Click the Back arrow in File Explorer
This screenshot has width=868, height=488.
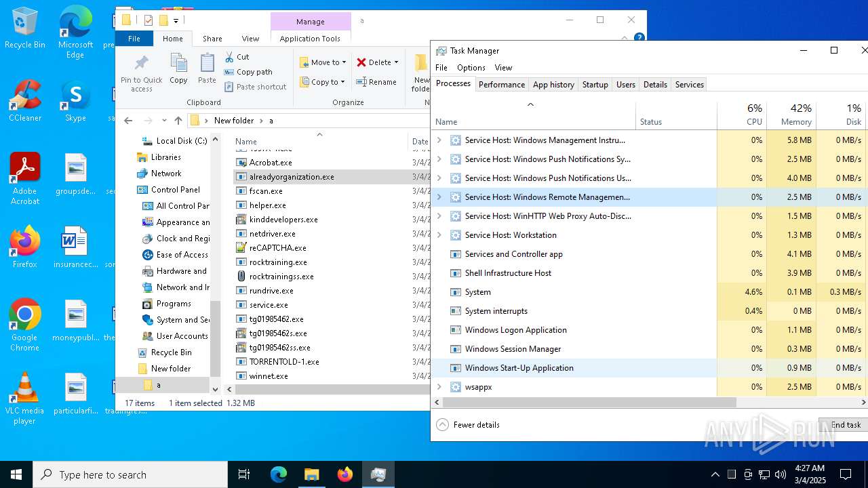(128, 121)
